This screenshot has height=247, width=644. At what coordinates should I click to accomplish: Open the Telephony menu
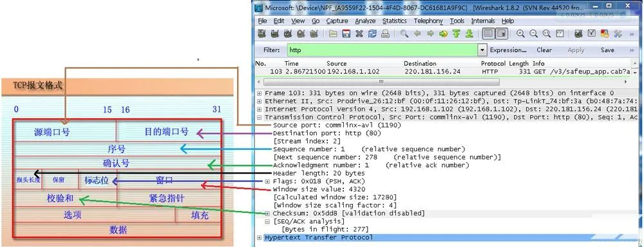tap(428, 21)
